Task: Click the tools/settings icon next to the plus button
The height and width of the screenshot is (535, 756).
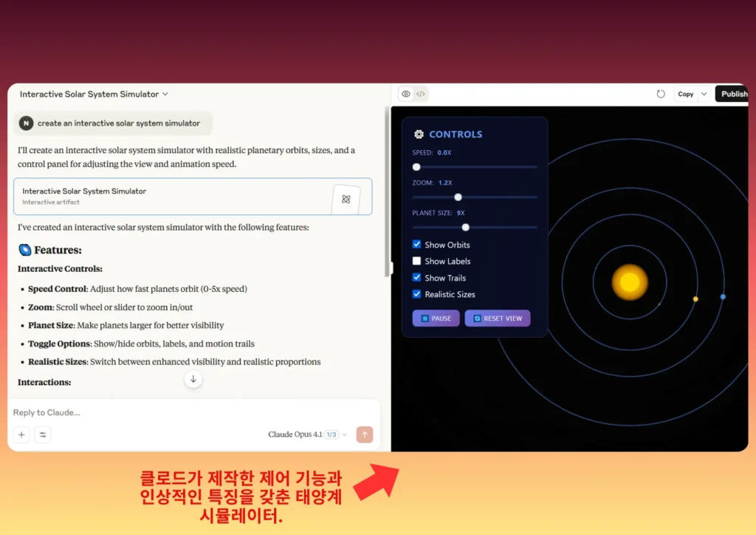Action: (x=43, y=435)
